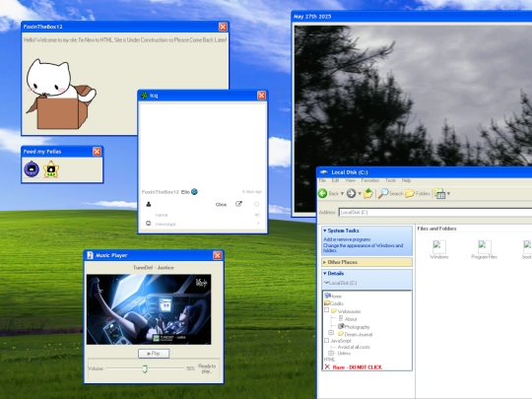Viewport: 532px width, 399px height.
Task: Close the Music Player window
Action: tap(218, 255)
